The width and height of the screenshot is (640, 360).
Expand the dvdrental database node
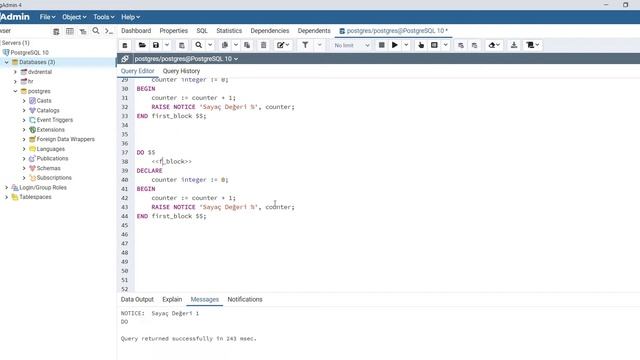coord(16,72)
